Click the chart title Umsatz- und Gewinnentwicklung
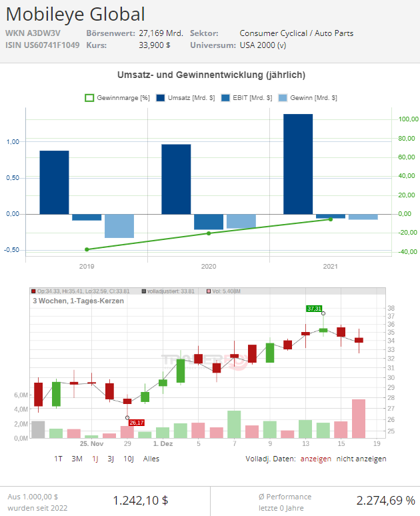Image resolution: width=420 pixels, height=516 pixels. (211, 75)
